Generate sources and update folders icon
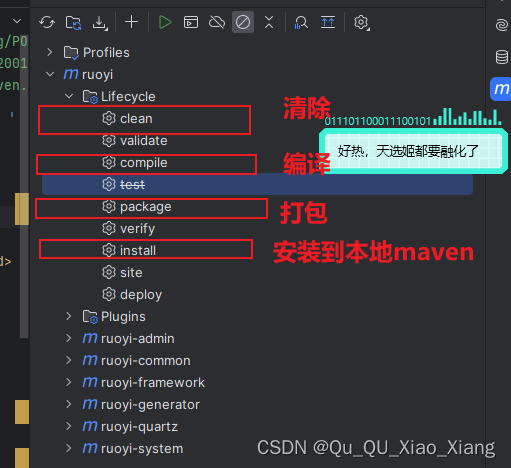This screenshot has width=511, height=468. click(73, 23)
